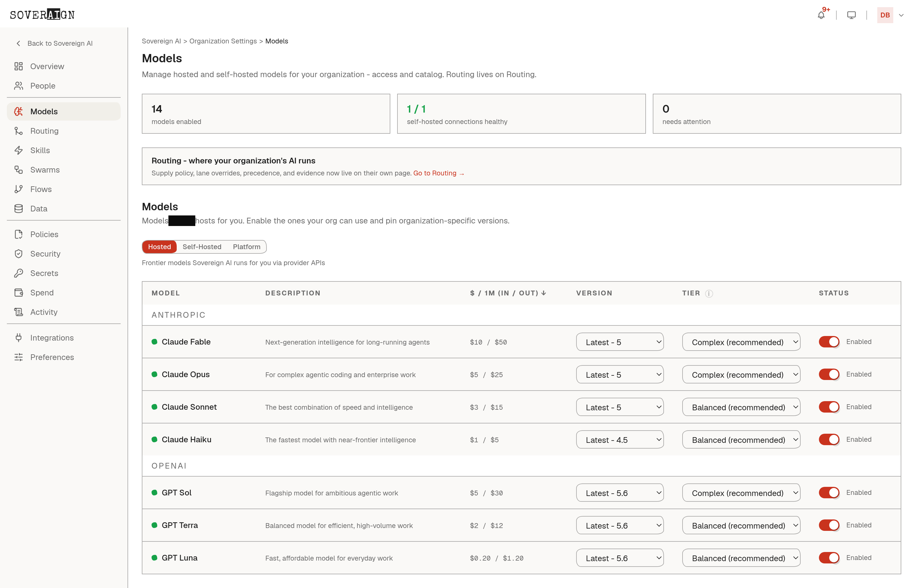
Task: Click the Sovereign logo
Action: coord(42,15)
